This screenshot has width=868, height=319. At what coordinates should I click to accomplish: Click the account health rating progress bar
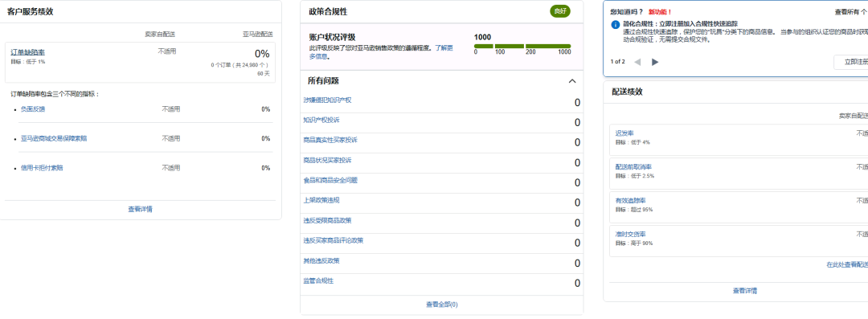[522, 46]
